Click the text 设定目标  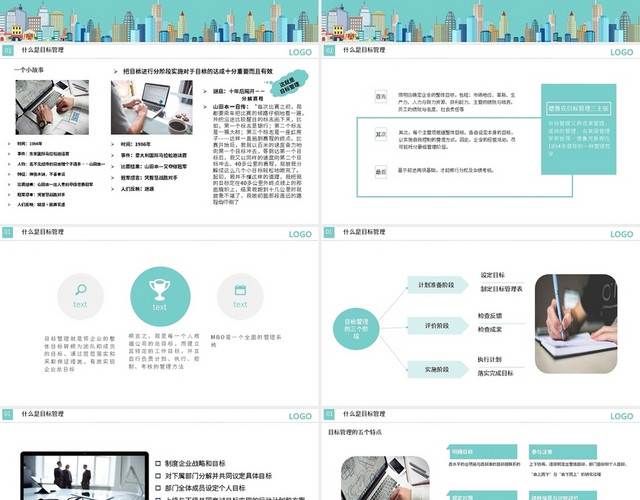tap(493, 275)
